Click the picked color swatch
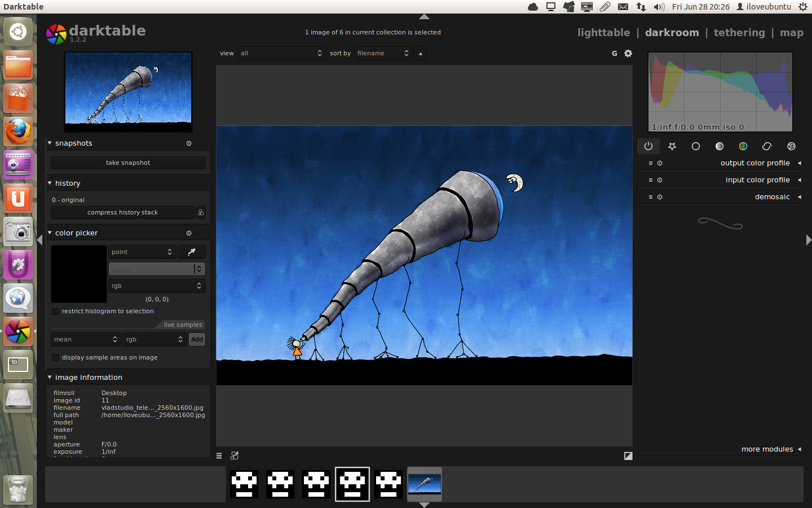This screenshot has height=508, width=812. 79,274
